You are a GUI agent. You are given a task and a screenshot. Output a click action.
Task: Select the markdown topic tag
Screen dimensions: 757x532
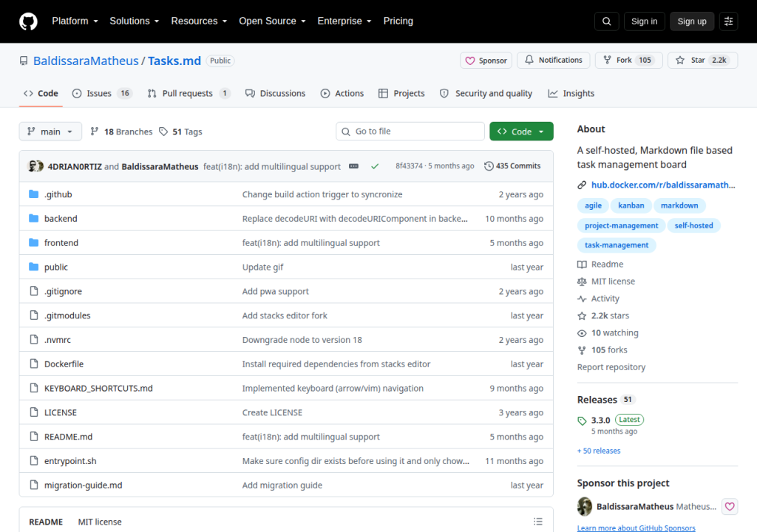point(679,205)
